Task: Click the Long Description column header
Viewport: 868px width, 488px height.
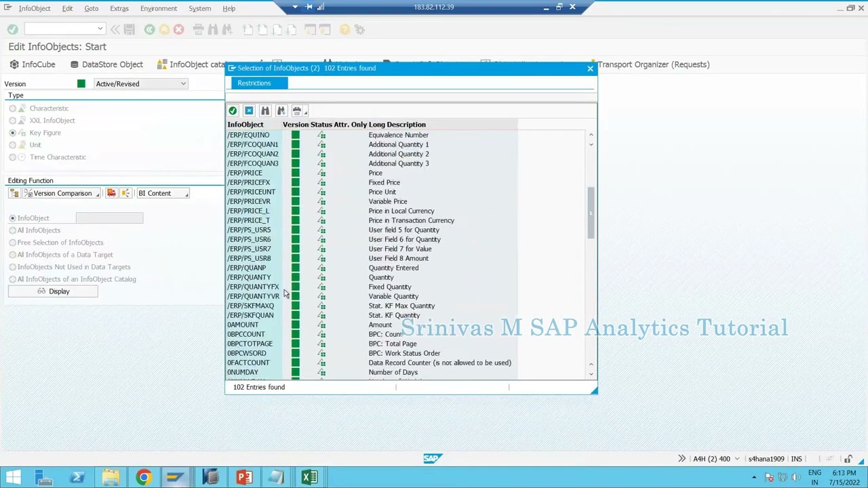Action: 397,125
